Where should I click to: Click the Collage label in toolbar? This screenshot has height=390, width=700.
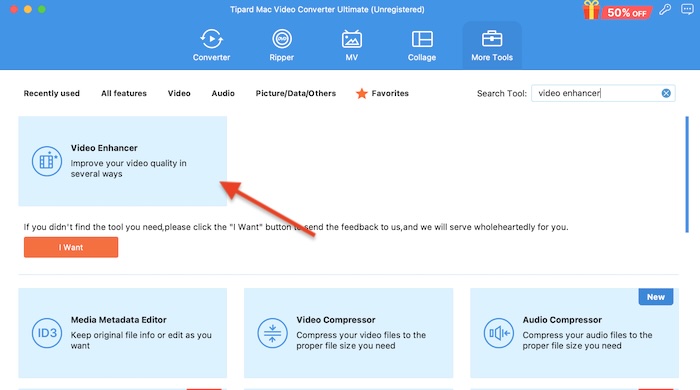(422, 57)
